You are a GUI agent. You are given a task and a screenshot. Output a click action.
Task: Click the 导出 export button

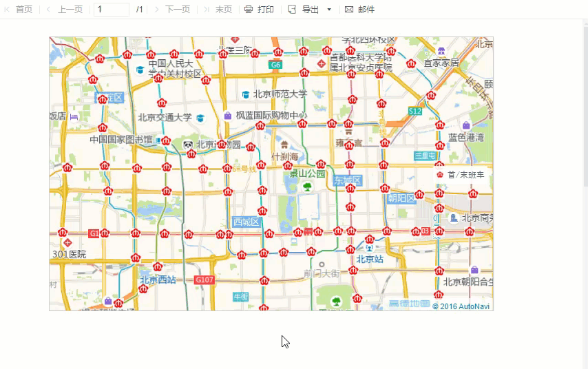pos(304,10)
